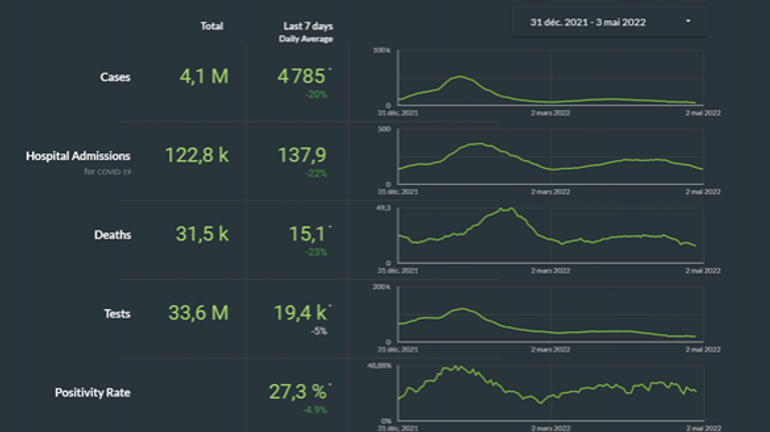Click the Positivity Rate trend chart
The image size is (770, 432).
pyautogui.click(x=548, y=393)
